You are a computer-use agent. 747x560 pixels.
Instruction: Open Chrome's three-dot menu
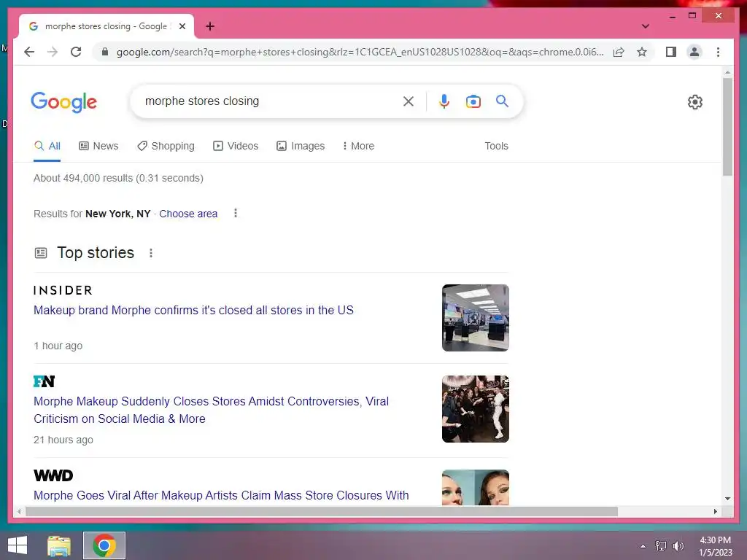(718, 52)
